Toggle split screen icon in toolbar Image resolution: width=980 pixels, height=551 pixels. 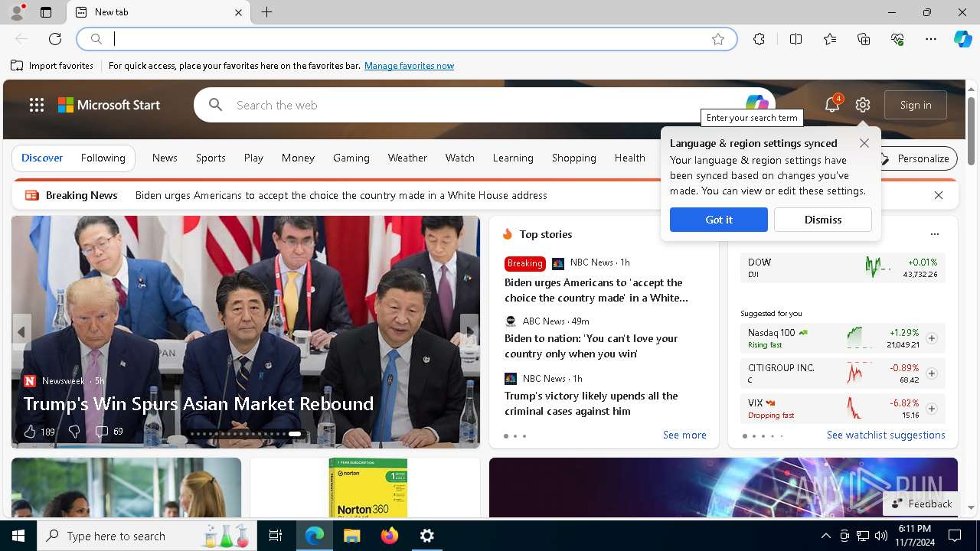click(x=795, y=39)
